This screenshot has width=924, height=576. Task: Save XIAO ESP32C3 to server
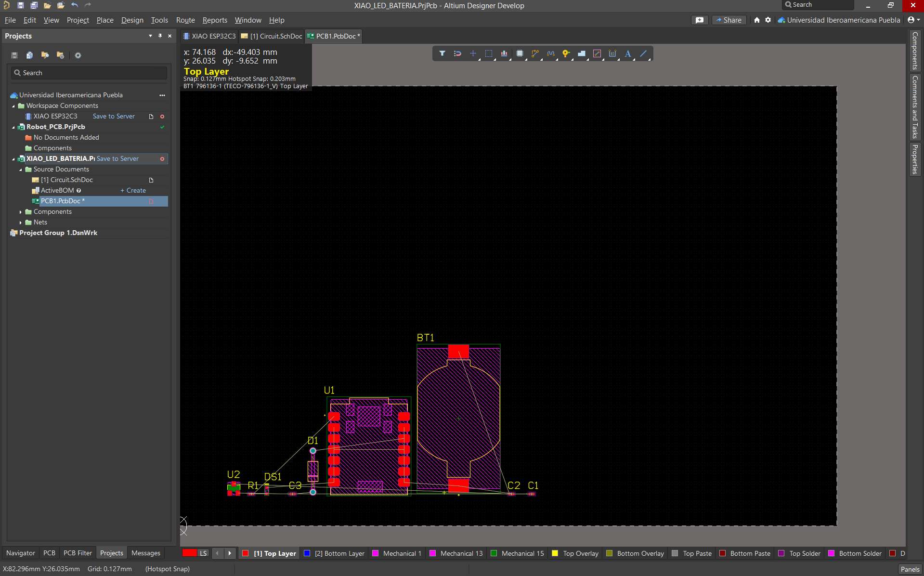pos(113,116)
